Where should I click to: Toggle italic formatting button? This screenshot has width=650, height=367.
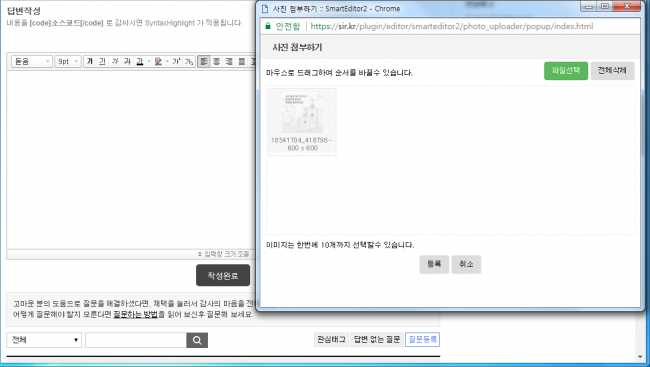point(115,61)
